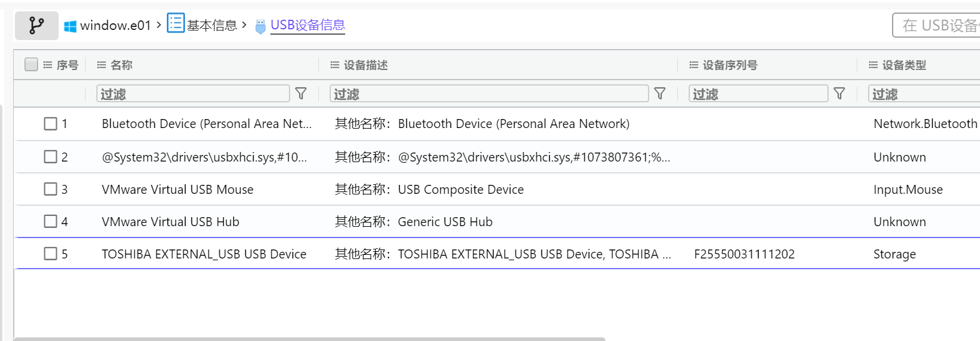Click the Windows logo icon beside window.e01
Viewport: 980px width, 341px height.
(x=70, y=26)
